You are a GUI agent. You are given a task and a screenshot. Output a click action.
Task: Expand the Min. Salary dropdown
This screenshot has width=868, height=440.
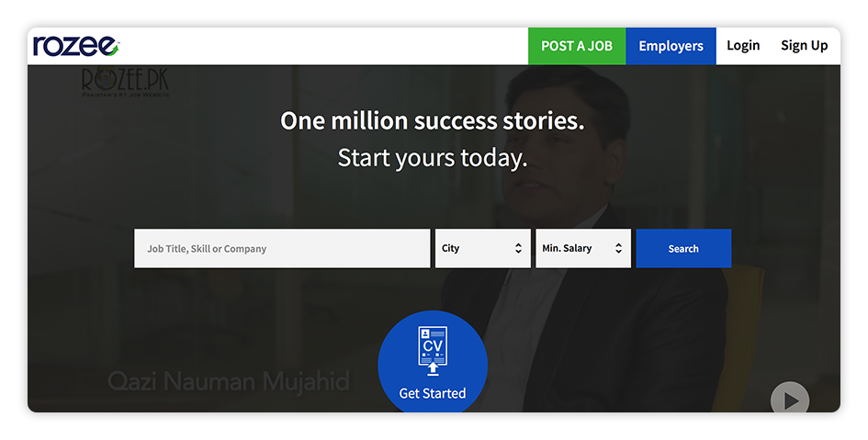(582, 249)
